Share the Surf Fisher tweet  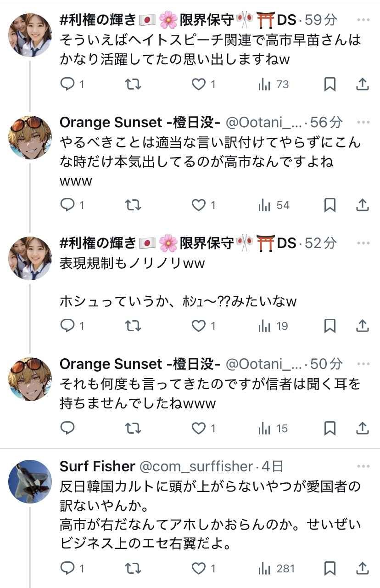(x=362, y=568)
